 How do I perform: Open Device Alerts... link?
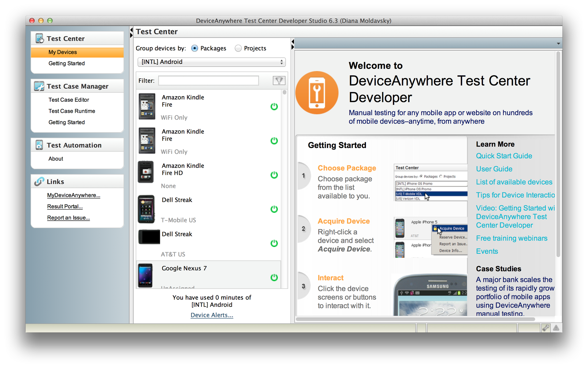coord(212,315)
